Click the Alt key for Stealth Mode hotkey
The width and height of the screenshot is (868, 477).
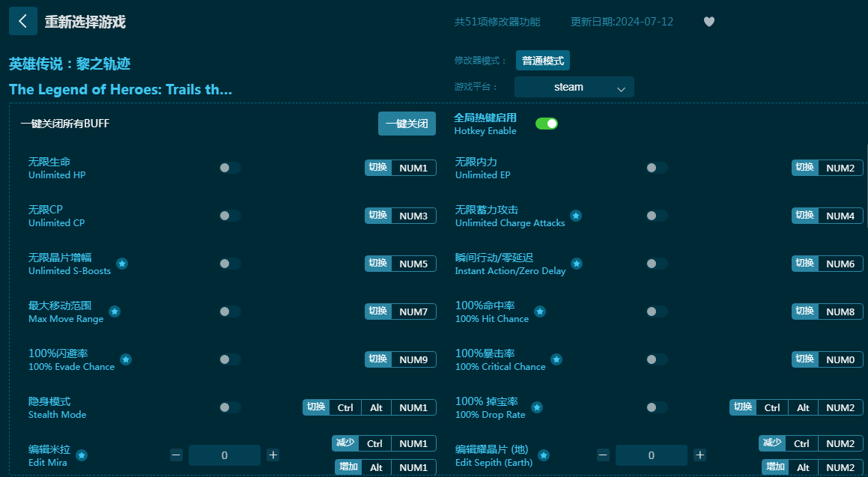(x=377, y=408)
